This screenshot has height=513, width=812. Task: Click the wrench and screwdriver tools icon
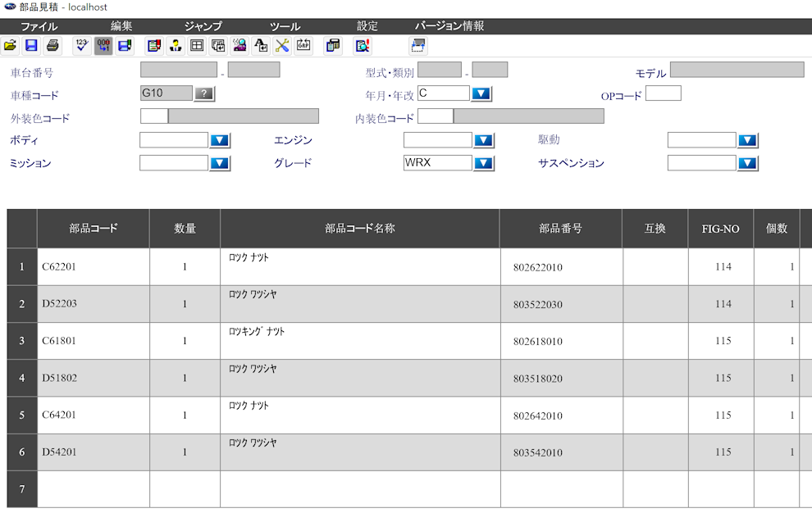click(x=282, y=46)
